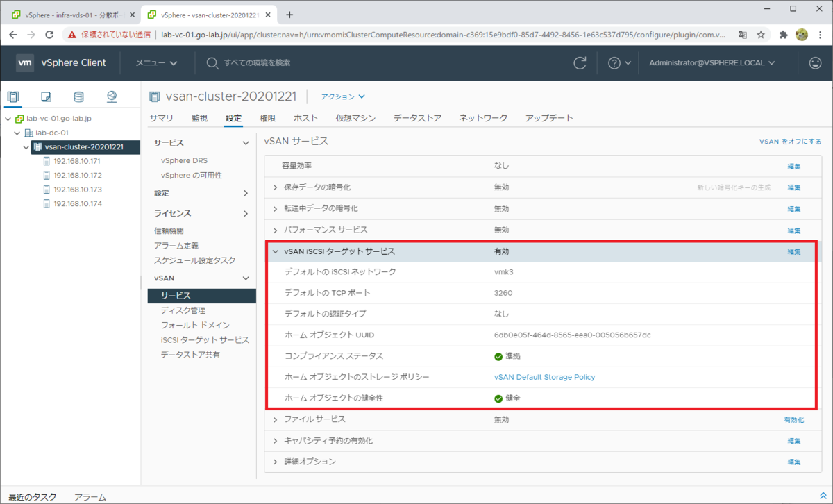Switch to the 権限 tab
833x504 pixels.
(x=267, y=118)
